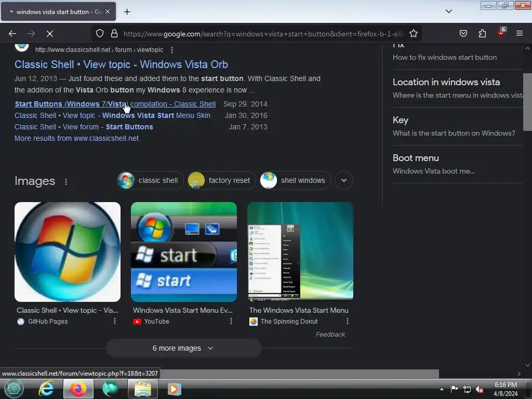This screenshot has height=399, width=532.
Task: Stop loading the page
Action: coord(49,34)
